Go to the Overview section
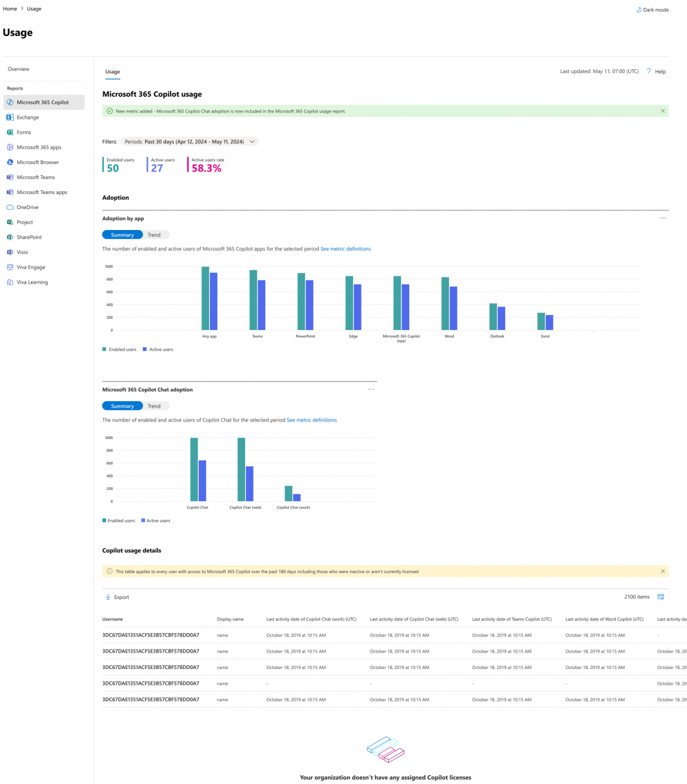 (x=18, y=69)
